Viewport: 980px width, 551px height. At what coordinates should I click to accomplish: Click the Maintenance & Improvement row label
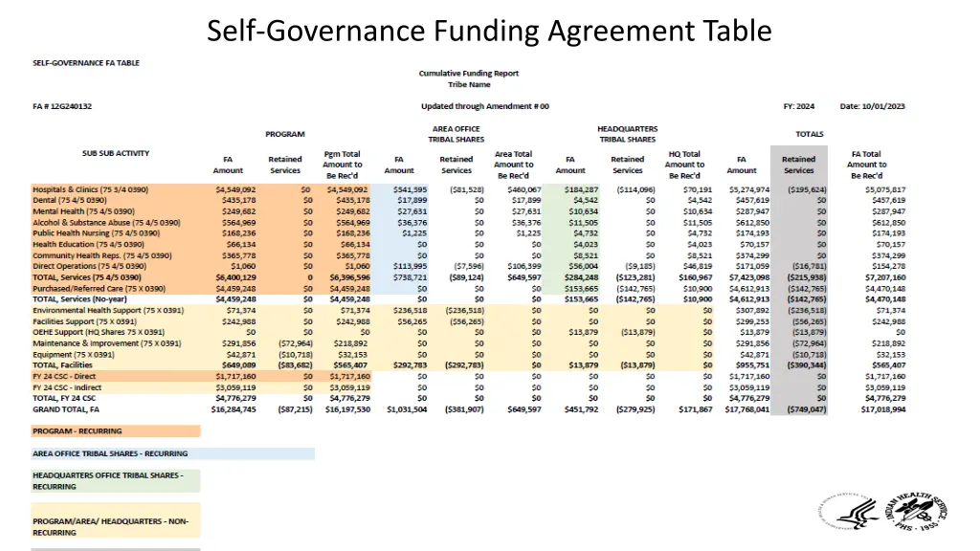tap(107, 343)
